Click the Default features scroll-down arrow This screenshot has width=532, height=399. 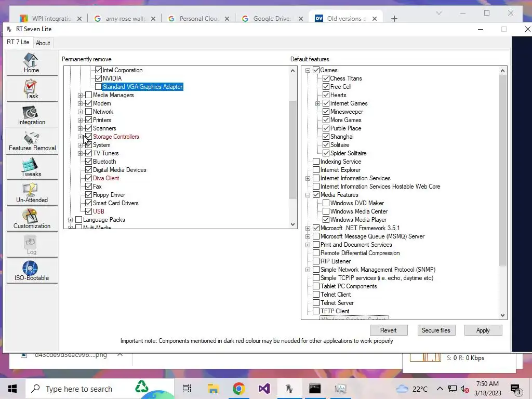(502, 315)
